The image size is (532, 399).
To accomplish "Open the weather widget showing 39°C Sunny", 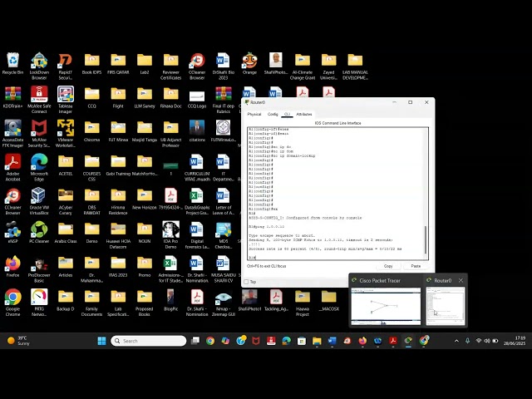I will click(x=18, y=341).
